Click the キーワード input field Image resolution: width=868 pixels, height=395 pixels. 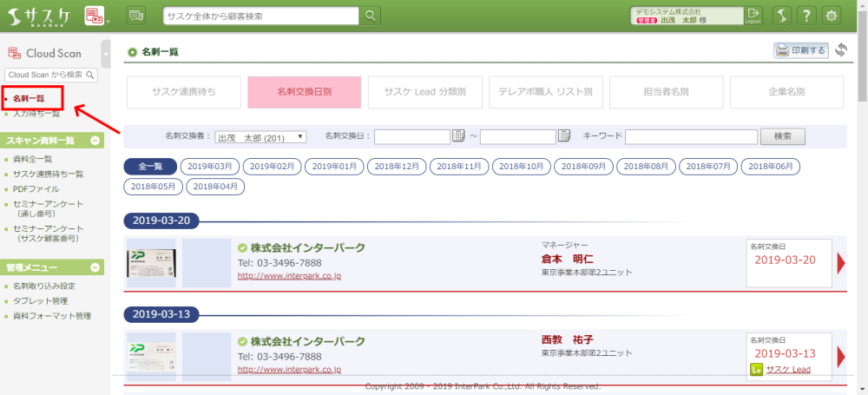coord(692,136)
